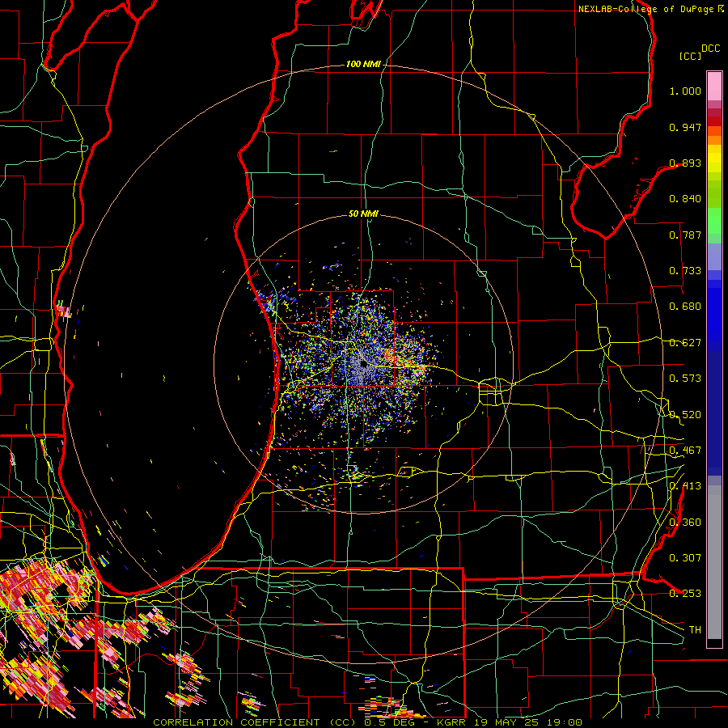Viewport: 728px width, 728px height.
Task: Click the 0.307 scale value
Action: [685, 558]
